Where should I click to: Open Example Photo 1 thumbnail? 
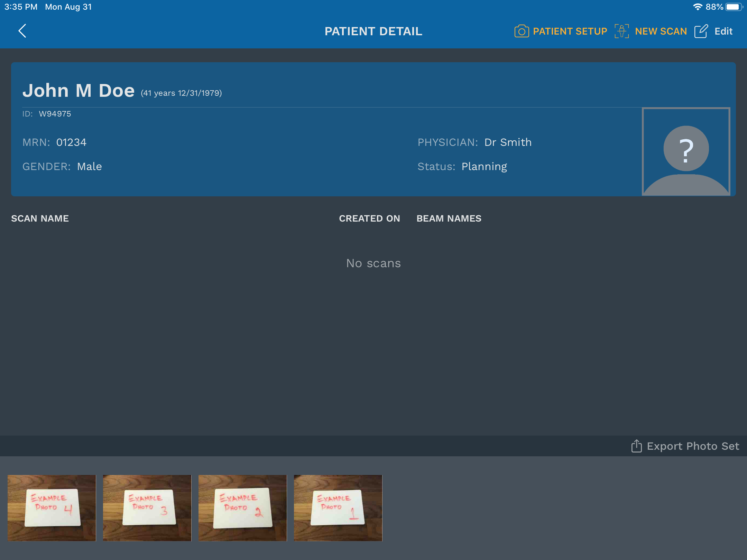tap(338, 507)
